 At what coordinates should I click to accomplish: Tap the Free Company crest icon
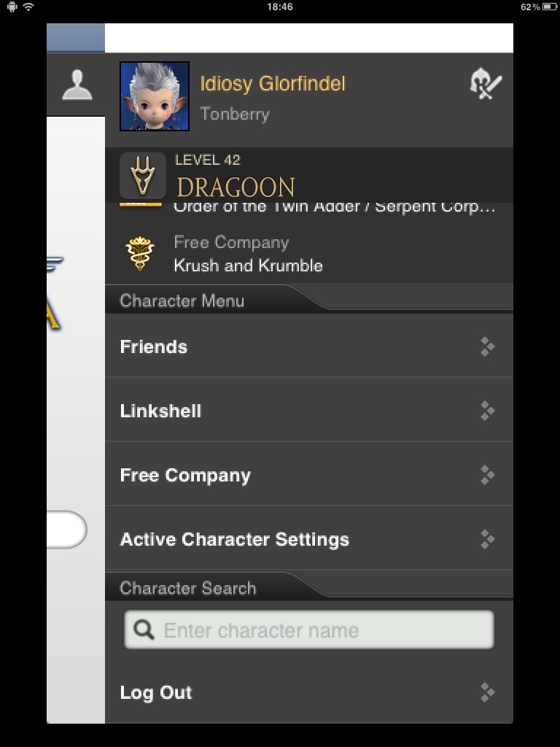tap(139, 253)
